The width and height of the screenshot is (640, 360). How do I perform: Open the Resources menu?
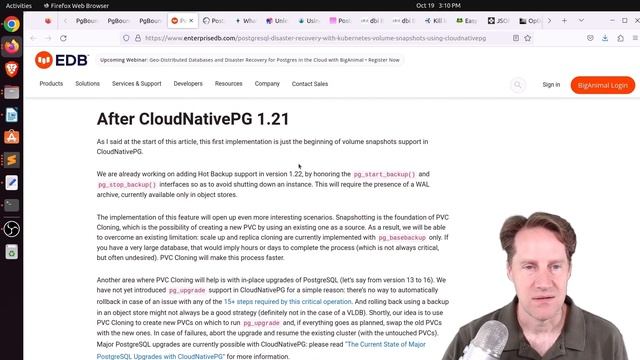[229, 84]
